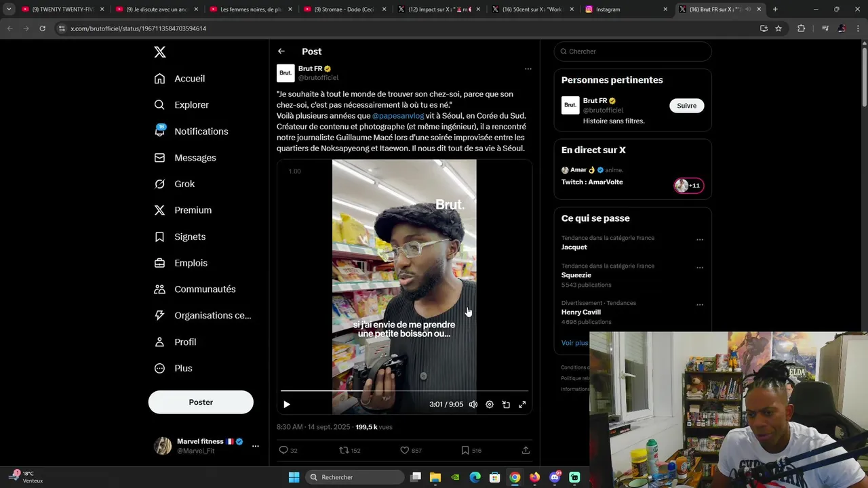Click the address bar URL
This screenshot has width=868, height=488.
(x=138, y=28)
